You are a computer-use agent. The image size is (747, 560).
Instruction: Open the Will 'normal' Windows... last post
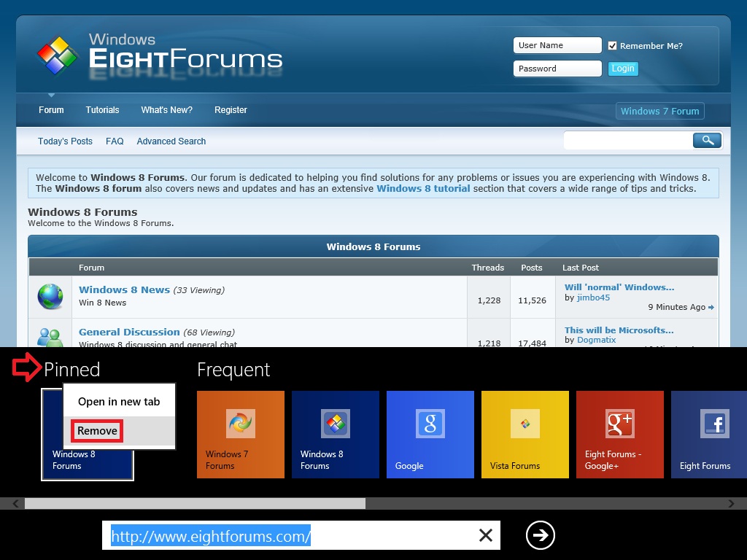pos(619,287)
